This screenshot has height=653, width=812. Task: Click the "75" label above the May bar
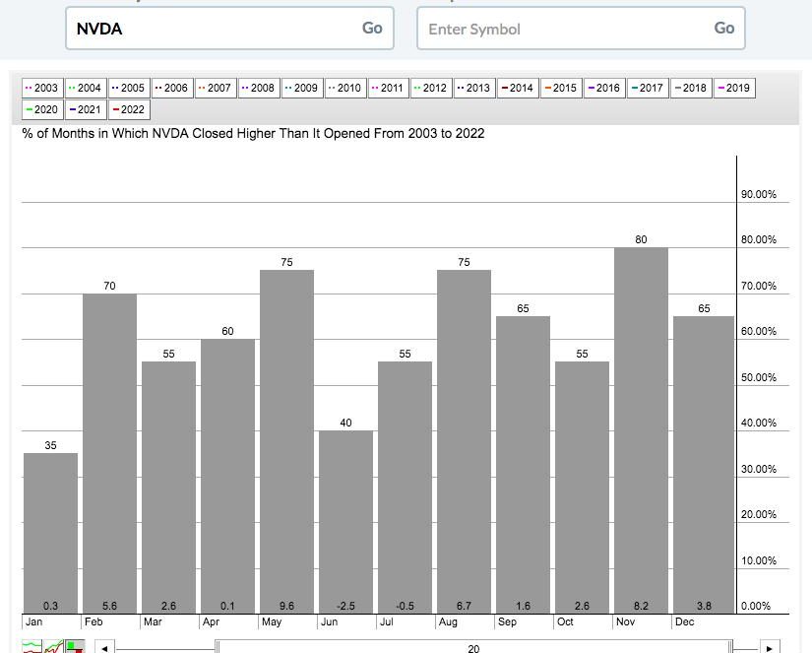[286, 262]
